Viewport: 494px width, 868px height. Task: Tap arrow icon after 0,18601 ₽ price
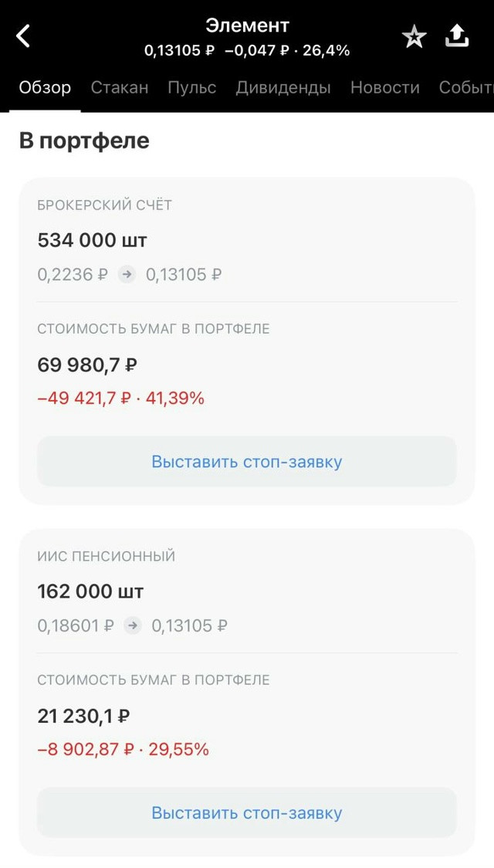click(133, 626)
